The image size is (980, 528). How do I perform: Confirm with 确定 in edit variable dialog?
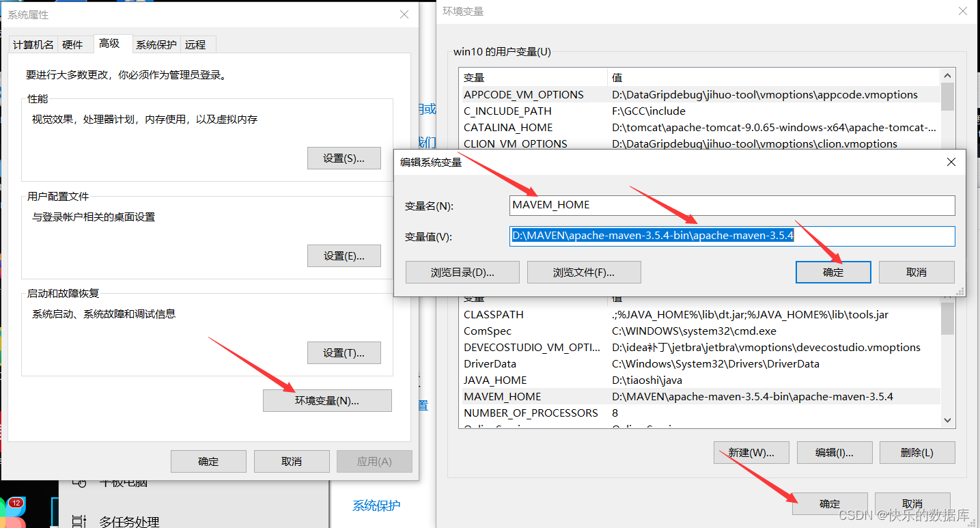pos(833,272)
